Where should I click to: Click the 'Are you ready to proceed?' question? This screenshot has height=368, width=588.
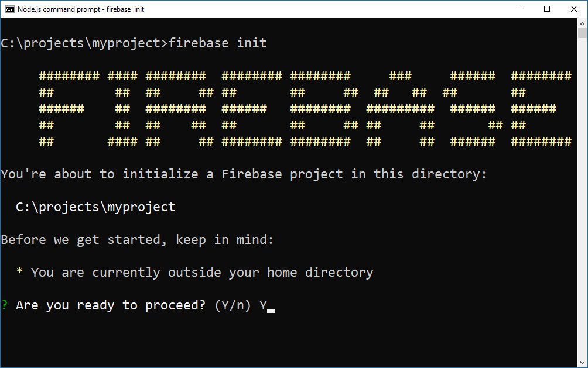tap(111, 305)
